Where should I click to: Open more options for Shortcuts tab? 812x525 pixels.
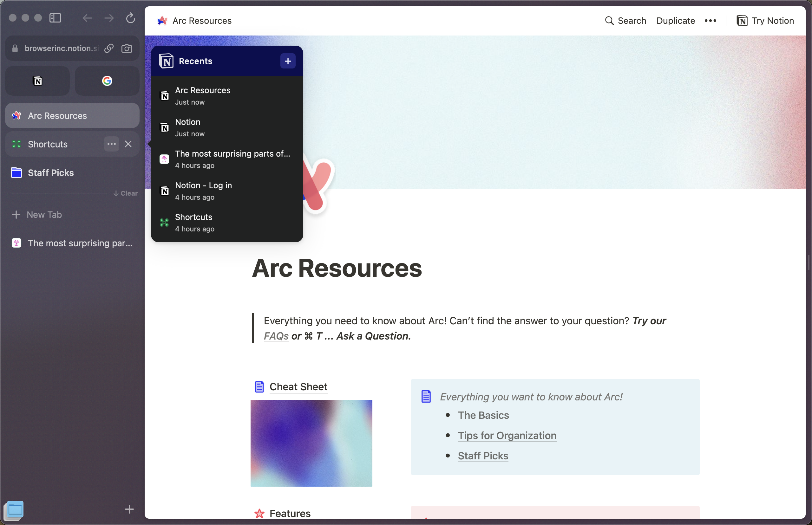[112, 144]
